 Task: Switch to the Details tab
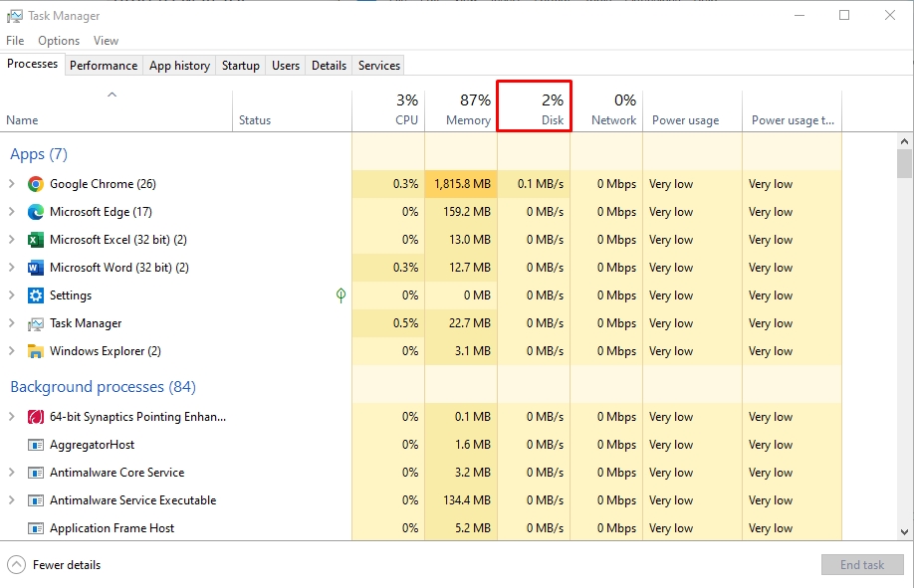pyautogui.click(x=329, y=66)
